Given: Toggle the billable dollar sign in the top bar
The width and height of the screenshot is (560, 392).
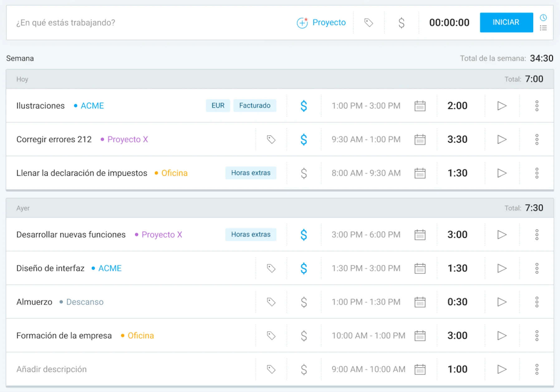Looking at the screenshot, I should (x=402, y=23).
